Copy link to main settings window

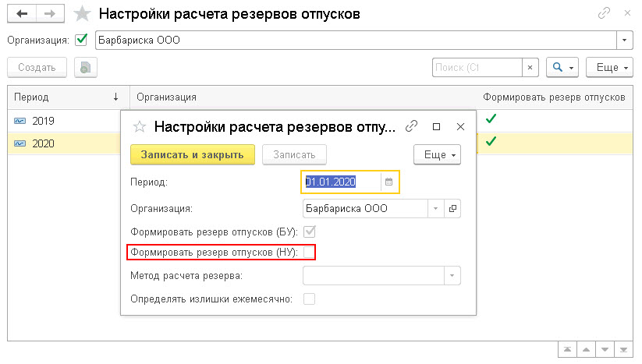[x=604, y=13]
